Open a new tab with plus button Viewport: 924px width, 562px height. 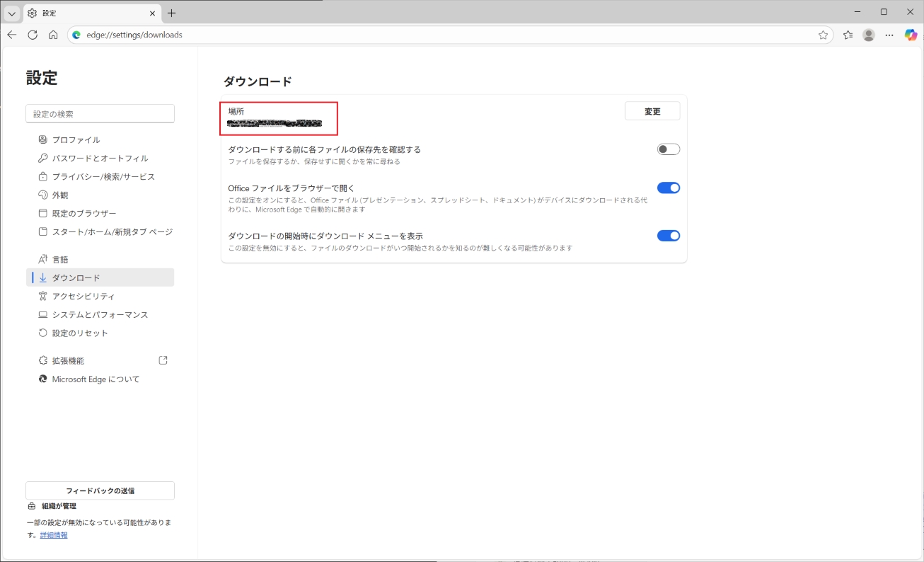pyautogui.click(x=171, y=13)
